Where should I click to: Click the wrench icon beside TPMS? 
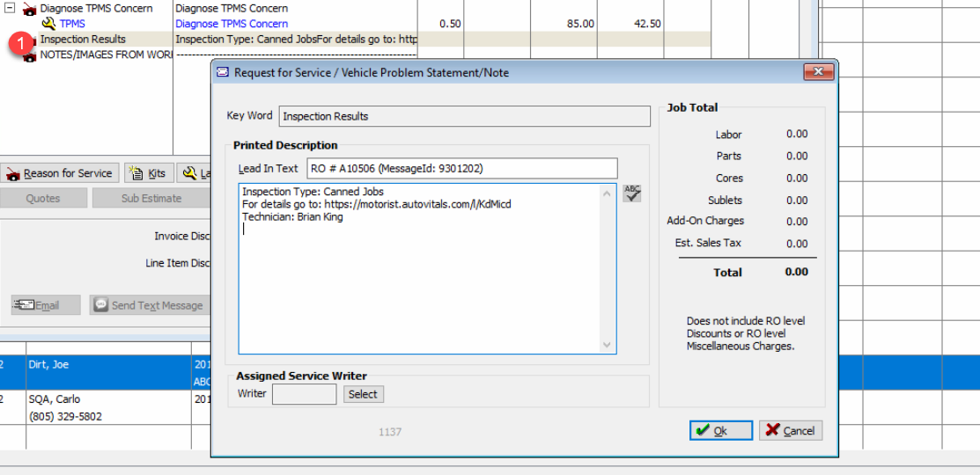point(48,24)
